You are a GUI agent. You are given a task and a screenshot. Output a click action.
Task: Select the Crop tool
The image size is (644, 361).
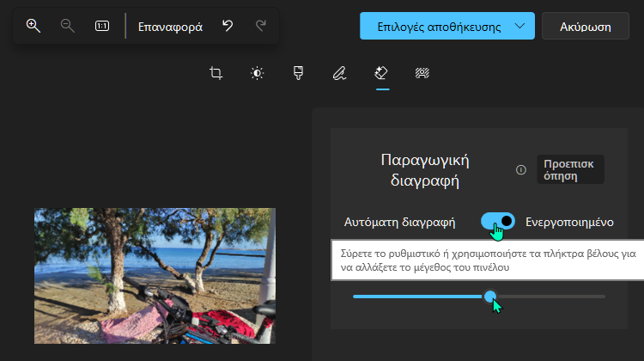(216, 74)
